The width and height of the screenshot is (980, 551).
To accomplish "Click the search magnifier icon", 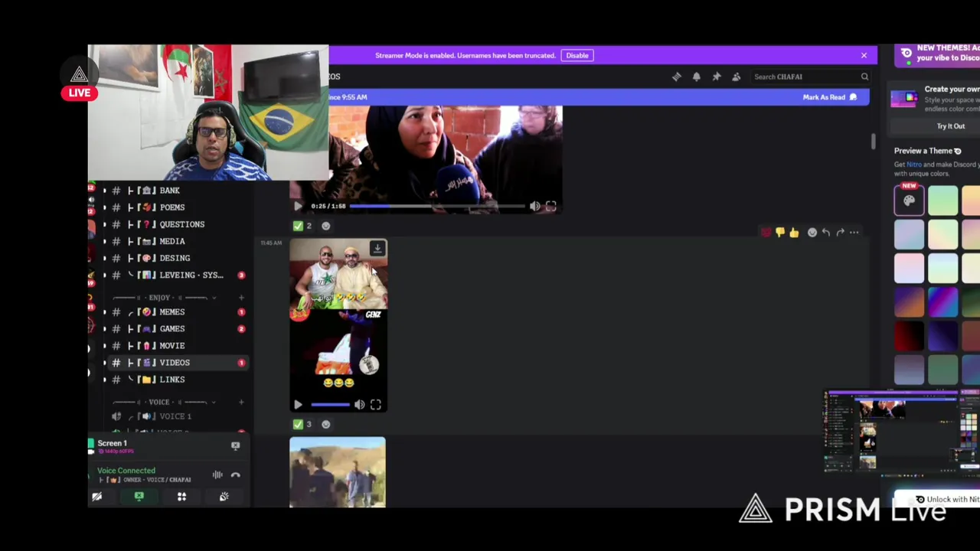I will click(864, 77).
